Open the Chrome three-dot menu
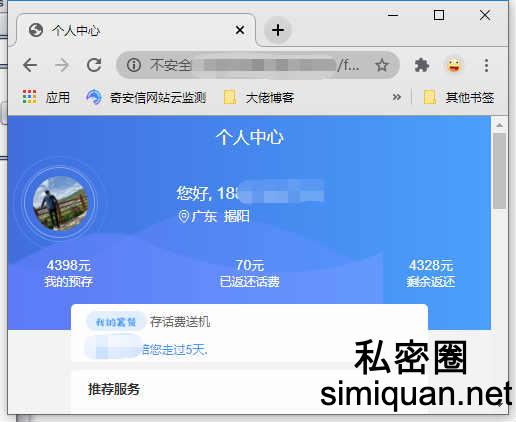 point(486,65)
